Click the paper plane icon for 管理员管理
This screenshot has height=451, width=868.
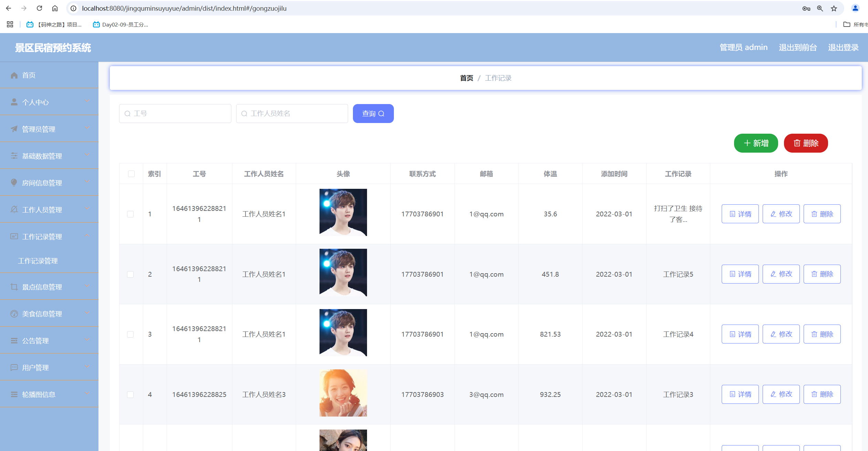(x=14, y=129)
